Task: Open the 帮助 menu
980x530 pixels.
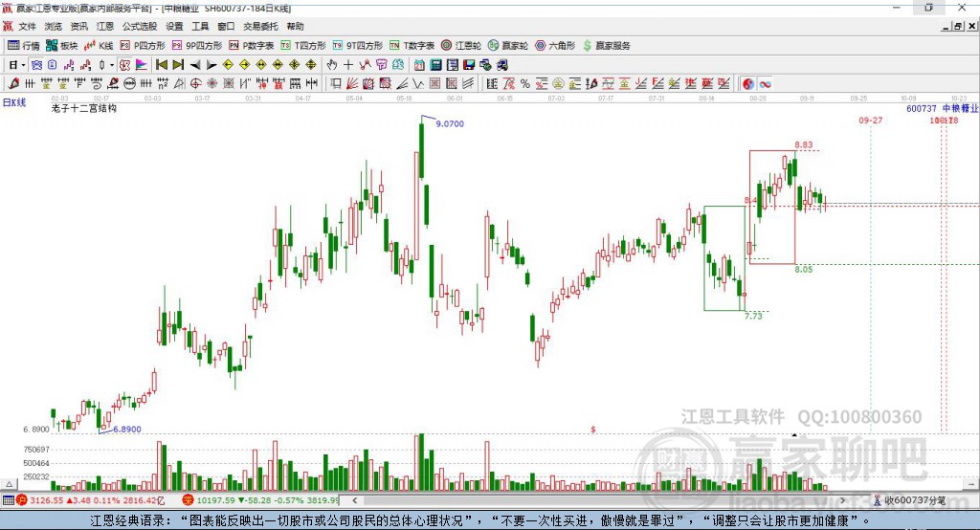Action: pyautogui.click(x=295, y=26)
